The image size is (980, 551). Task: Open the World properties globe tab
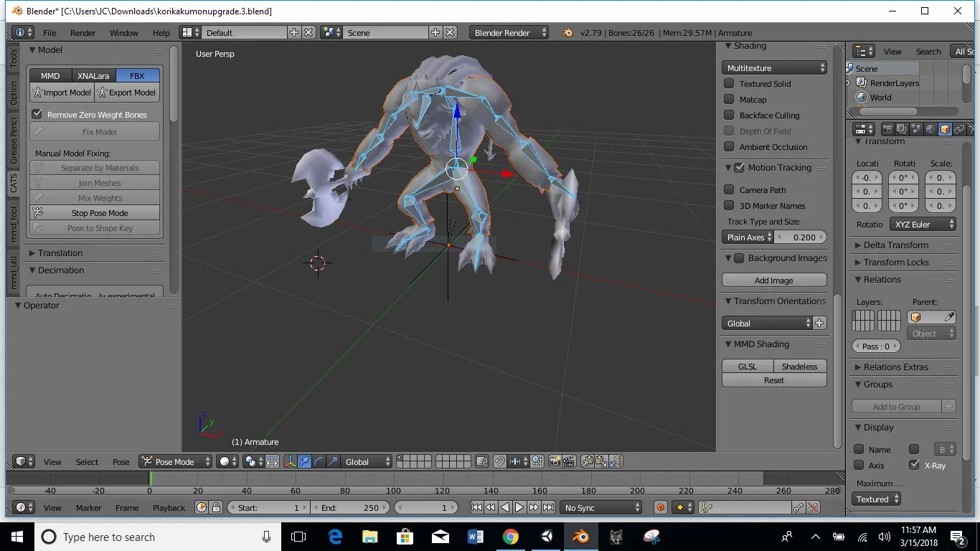pos(930,129)
